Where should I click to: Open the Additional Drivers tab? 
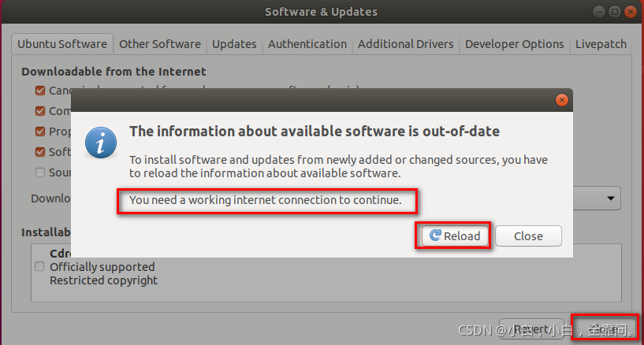(x=405, y=44)
